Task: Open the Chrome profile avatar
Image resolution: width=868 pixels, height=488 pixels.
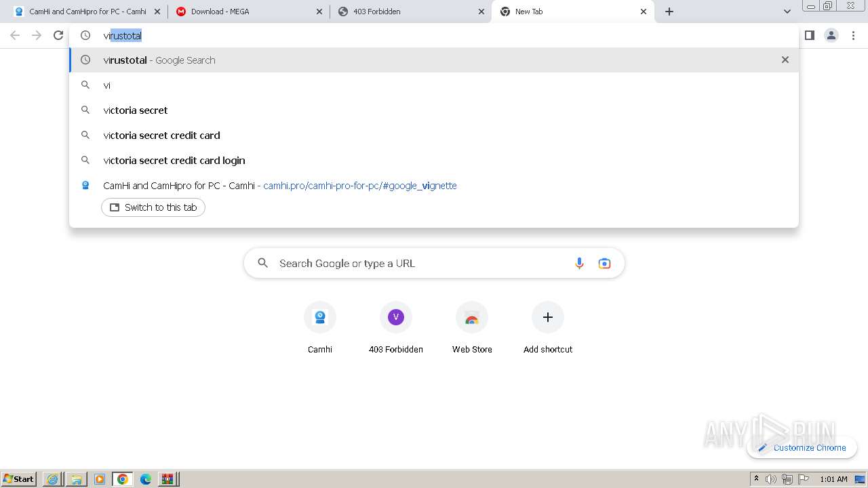Action: 831,35
